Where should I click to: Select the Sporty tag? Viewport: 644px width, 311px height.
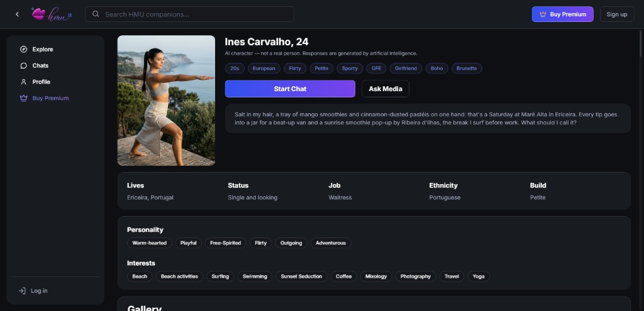[x=350, y=68]
